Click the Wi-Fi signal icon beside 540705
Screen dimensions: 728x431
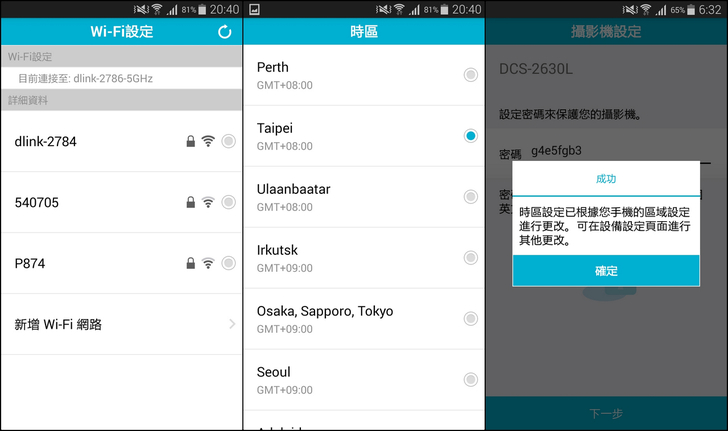[208, 202]
